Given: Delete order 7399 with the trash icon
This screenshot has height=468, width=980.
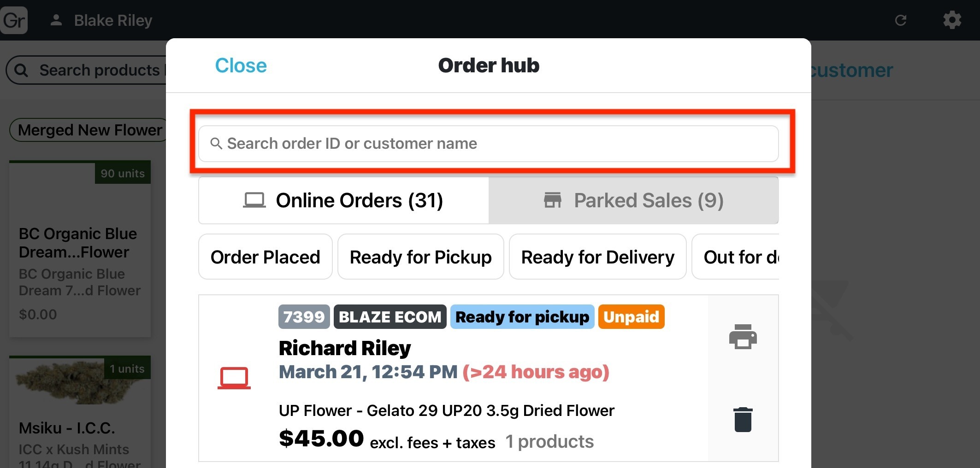Looking at the screenshot, I should (743, 419).
